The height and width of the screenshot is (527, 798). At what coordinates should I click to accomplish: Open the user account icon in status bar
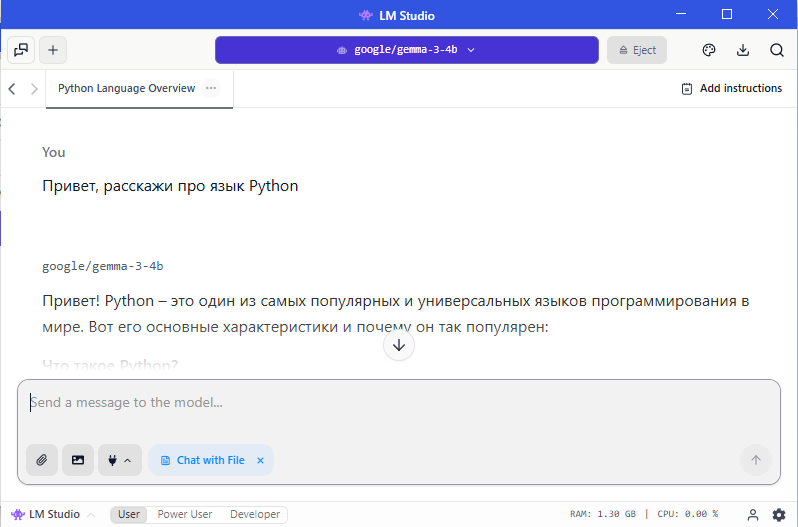(753, 515)
